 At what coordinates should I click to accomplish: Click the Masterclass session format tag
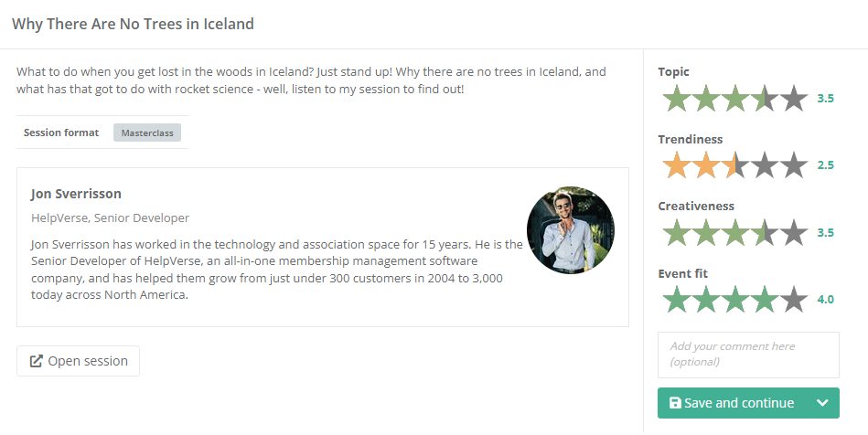[x=147, y=133]
